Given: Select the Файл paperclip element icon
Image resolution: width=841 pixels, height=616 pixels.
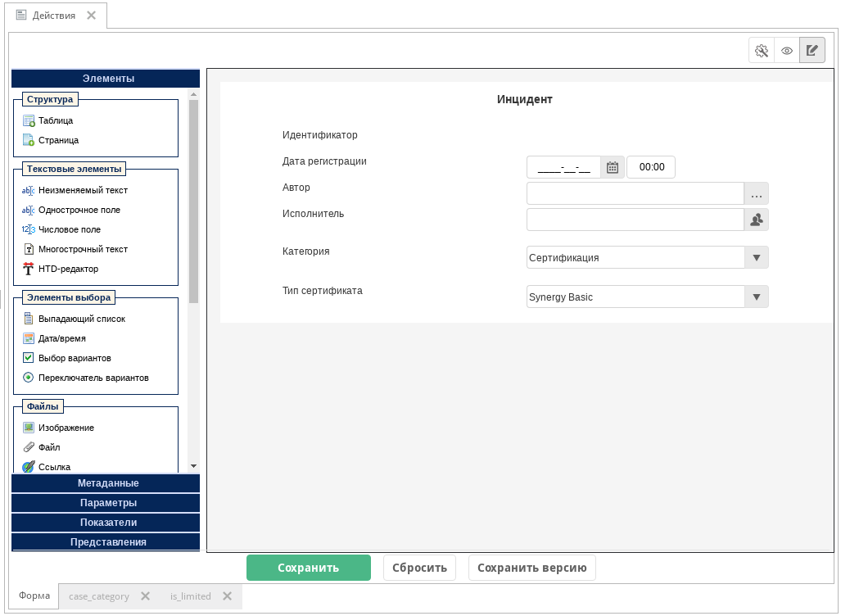Looking at the screenshot, I should (29, 447).
